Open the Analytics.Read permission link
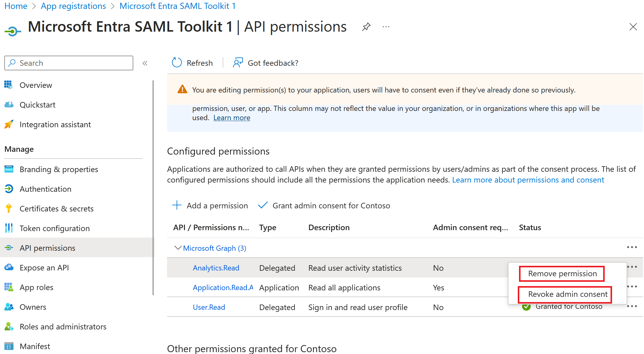 coord(216,268)
